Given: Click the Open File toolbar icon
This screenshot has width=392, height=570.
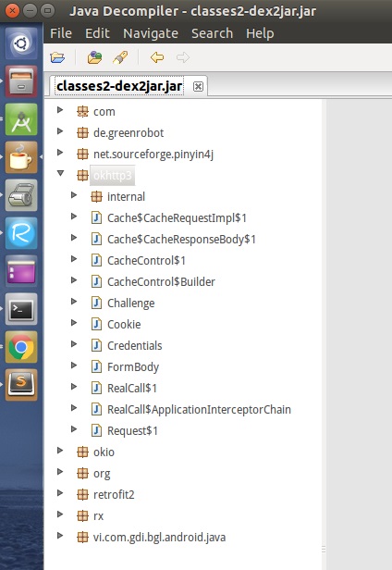Looking at the screenshot, I should [x=57, y=57].
